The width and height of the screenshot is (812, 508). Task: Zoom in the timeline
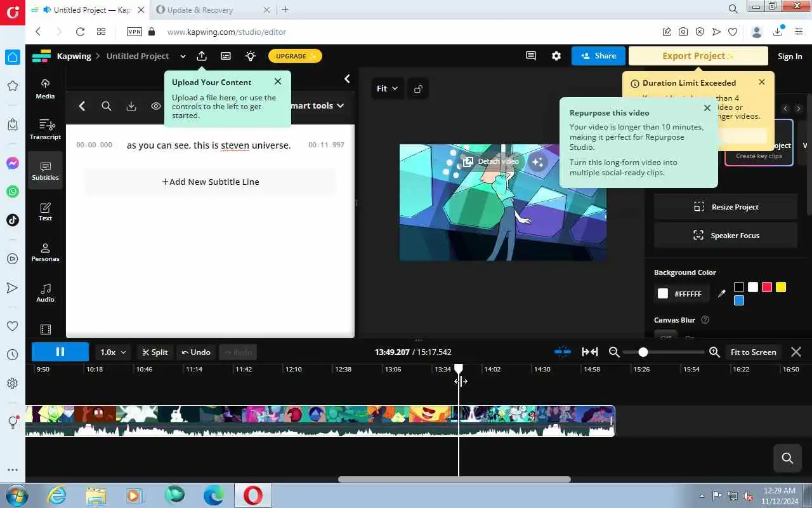[x=714, y=352]
